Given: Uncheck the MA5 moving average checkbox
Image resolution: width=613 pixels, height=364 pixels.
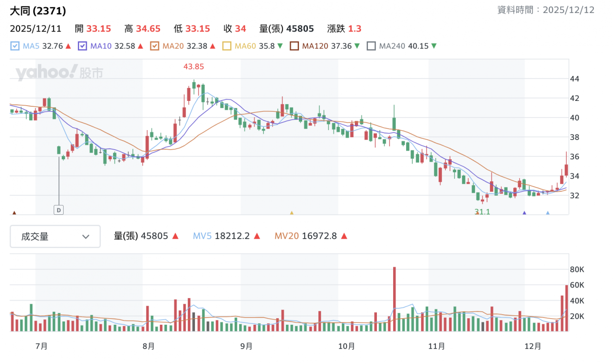Looking at the screenshot, I should coord(15,46).
